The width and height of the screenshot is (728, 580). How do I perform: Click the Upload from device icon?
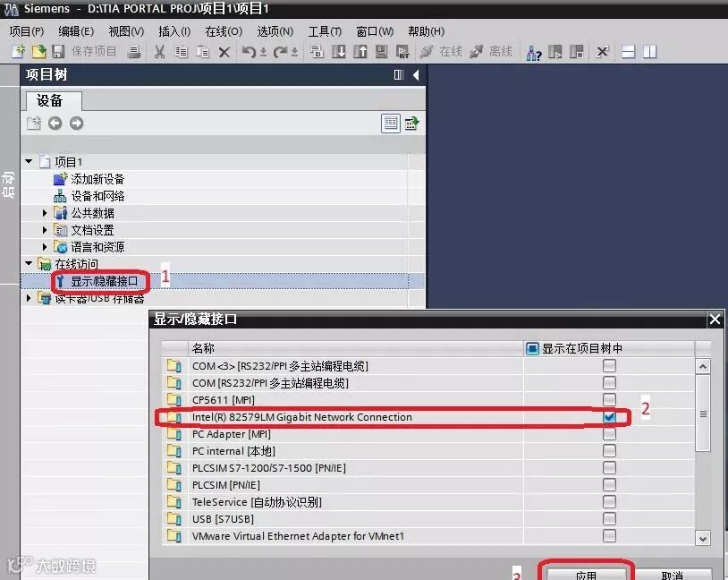[x=360, y=52]
